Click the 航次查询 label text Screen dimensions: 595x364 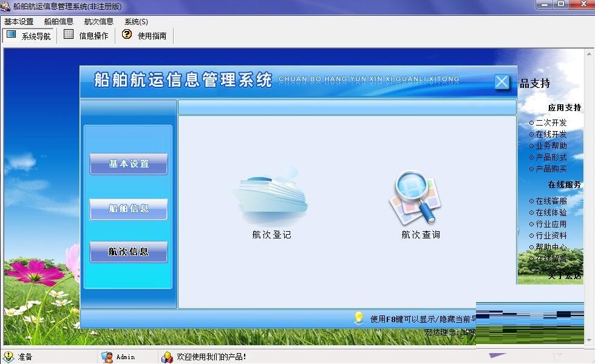pos(421,235)
